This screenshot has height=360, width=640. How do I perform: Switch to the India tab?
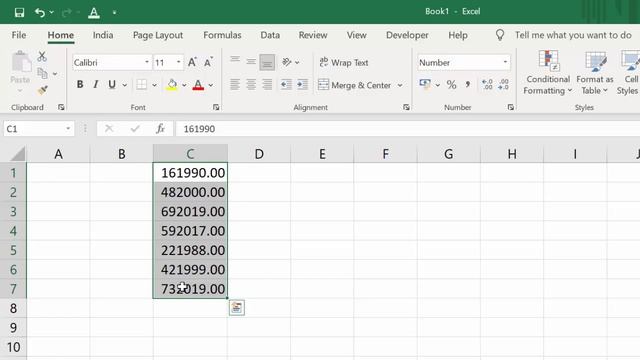(103, 35)
